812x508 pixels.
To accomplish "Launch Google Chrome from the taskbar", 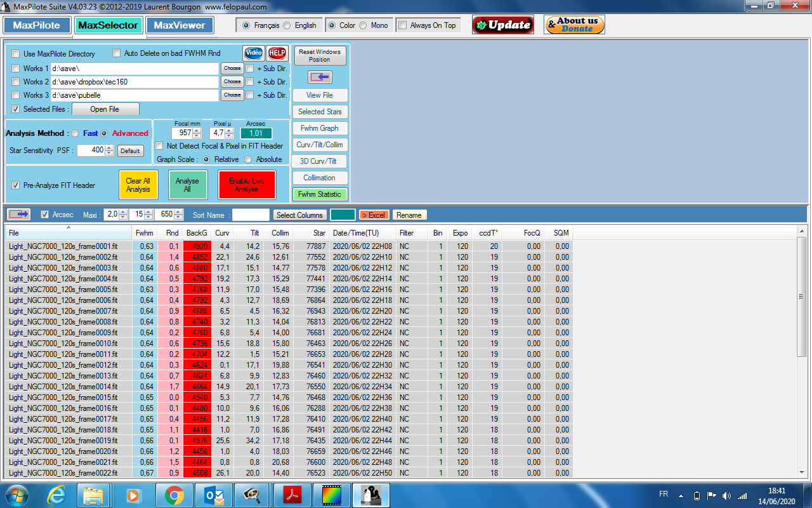I will click(x=174, y=495).
